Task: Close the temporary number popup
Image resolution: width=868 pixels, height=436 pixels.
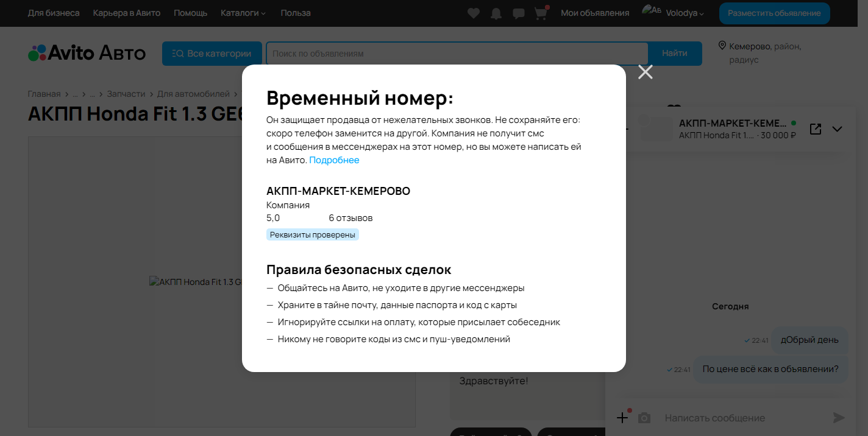Action: (x=646, y=72)
